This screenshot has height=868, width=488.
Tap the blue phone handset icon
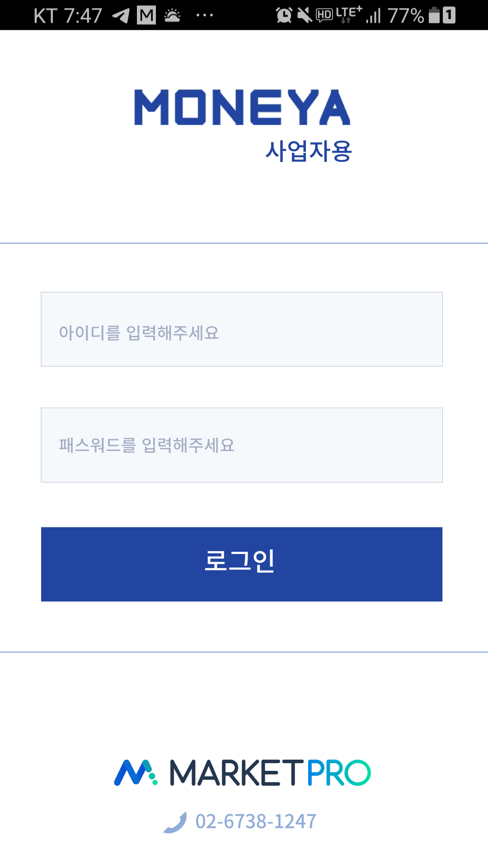click(175, 822)
